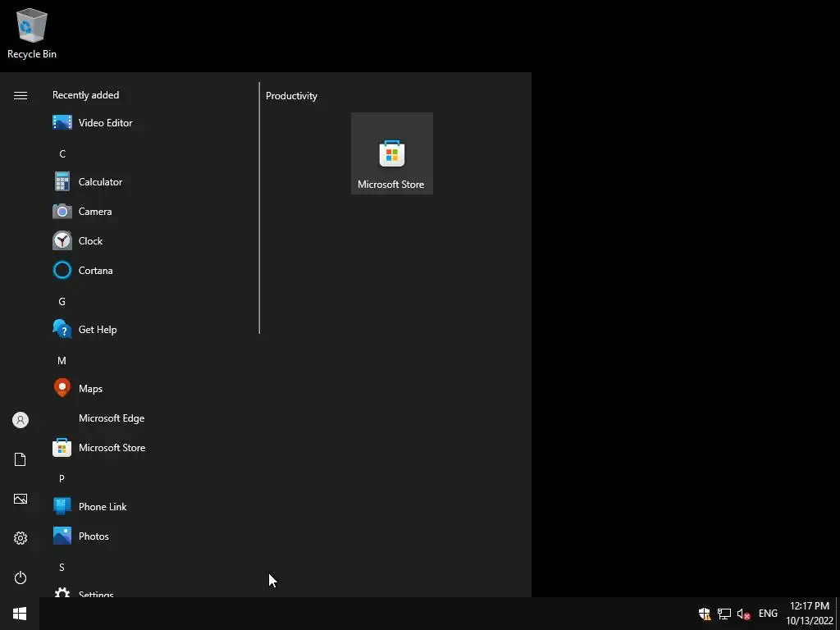This screenshot has width=840, height=630.
Task: Click the Phone Link label text
Action: point(103,506)
